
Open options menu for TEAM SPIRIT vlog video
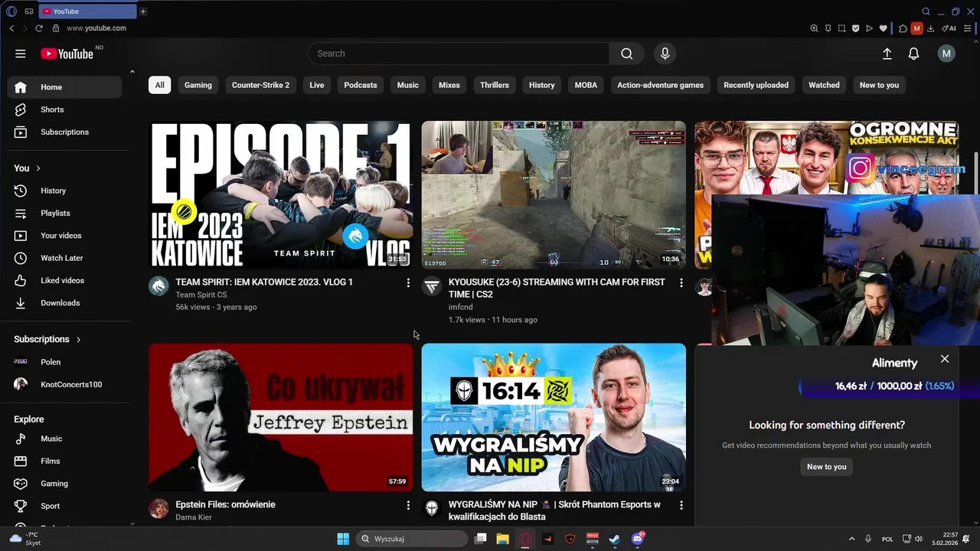point(408,283)
